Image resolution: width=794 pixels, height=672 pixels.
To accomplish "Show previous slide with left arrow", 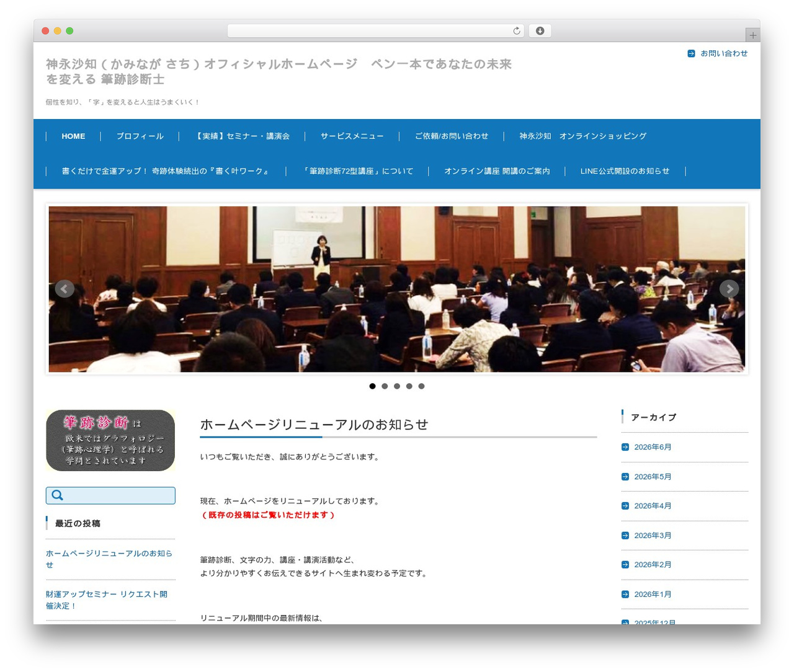I will click(65, 289).
